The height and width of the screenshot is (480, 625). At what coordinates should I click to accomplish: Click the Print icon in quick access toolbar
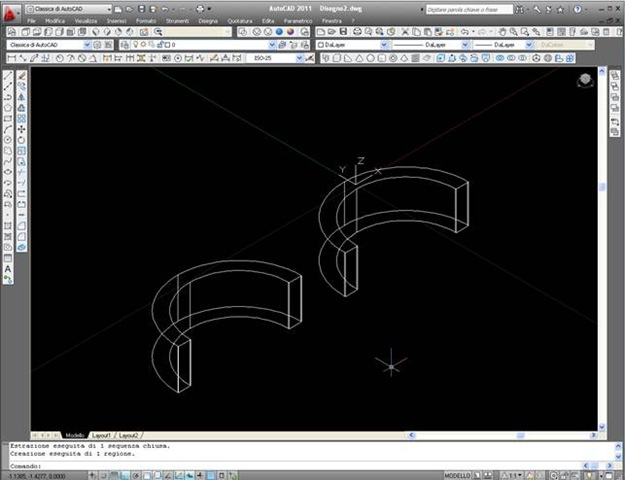(198, 9)
